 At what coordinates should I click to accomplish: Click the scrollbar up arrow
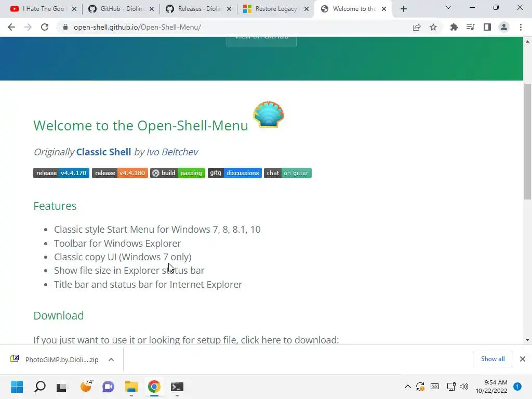click(527, 42)
